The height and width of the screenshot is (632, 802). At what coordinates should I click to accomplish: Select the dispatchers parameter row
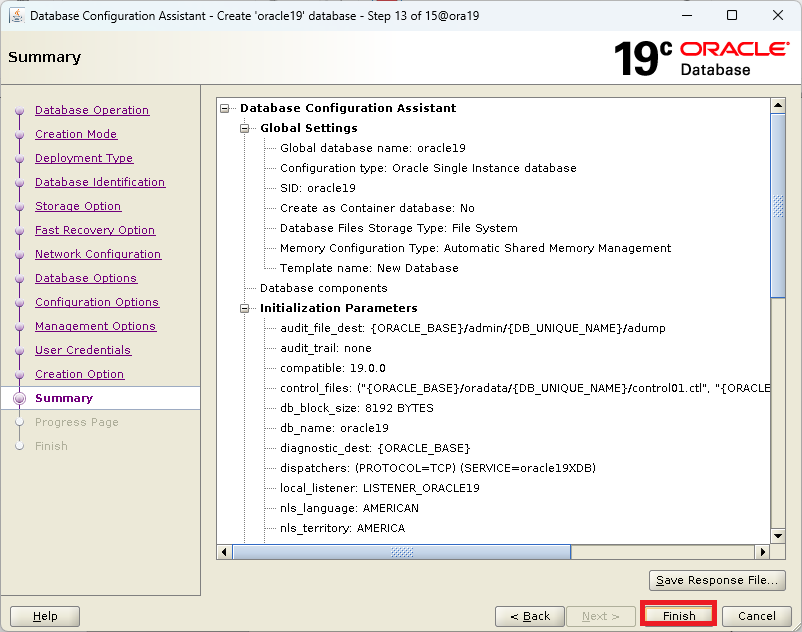pyautogui.click(x=438, y=468)
